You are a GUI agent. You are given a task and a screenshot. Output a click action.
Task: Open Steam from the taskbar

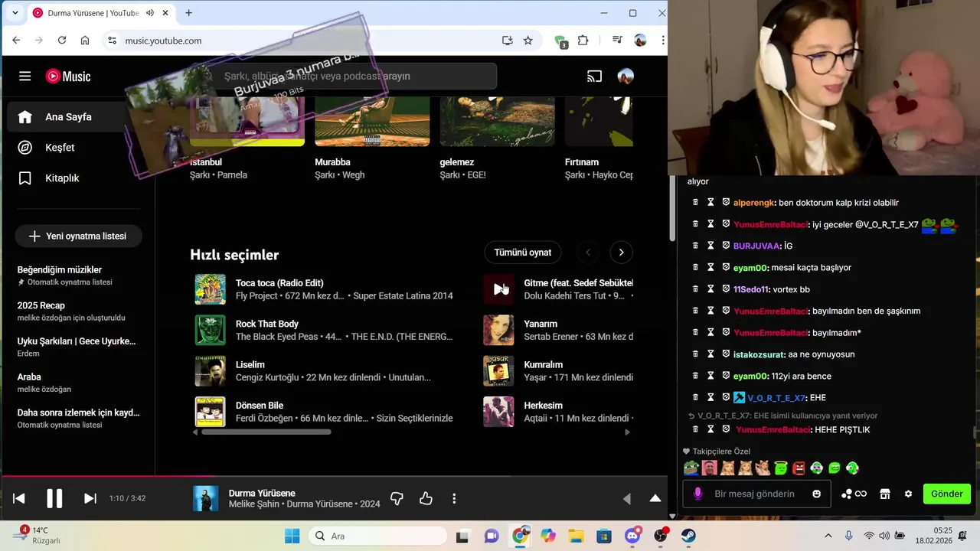688,536
